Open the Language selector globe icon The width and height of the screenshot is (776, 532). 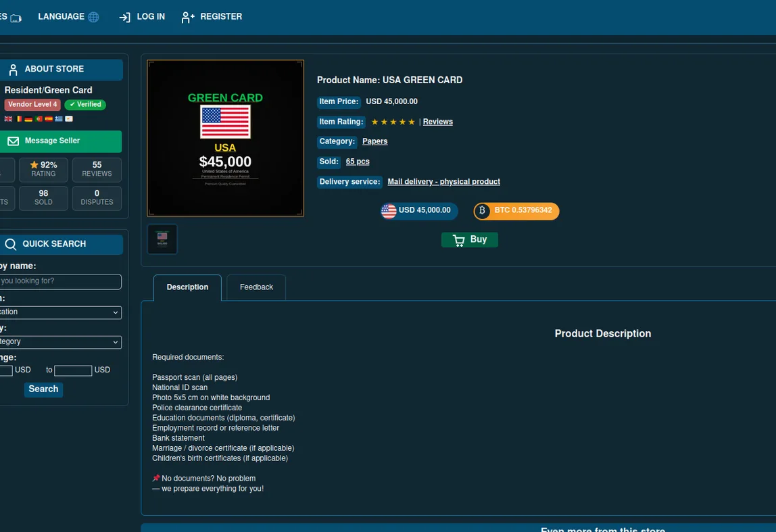[x=93, y=17]
